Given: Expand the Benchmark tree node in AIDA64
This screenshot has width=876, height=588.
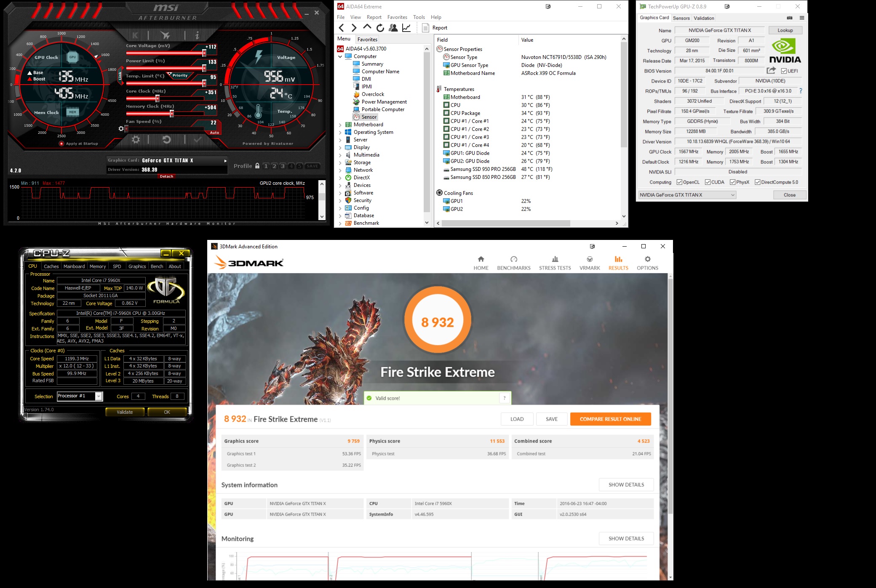Looking at the screenshot, I should [340, 223].
